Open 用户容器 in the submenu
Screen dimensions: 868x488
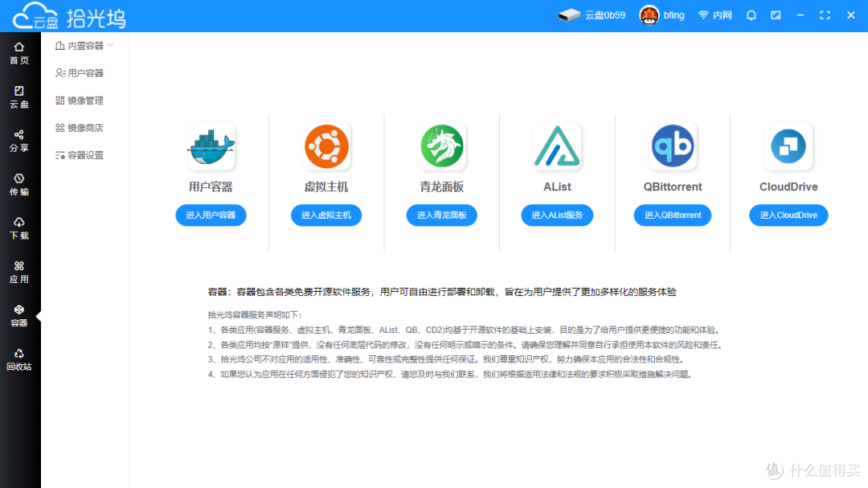(80, 73)
